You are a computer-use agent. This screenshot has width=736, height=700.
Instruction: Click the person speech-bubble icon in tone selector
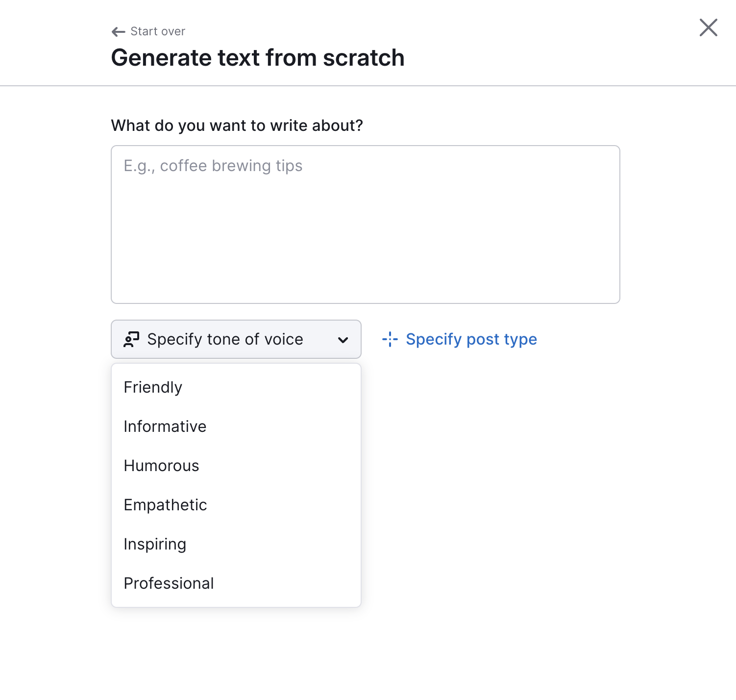click(x=131, y=339)
